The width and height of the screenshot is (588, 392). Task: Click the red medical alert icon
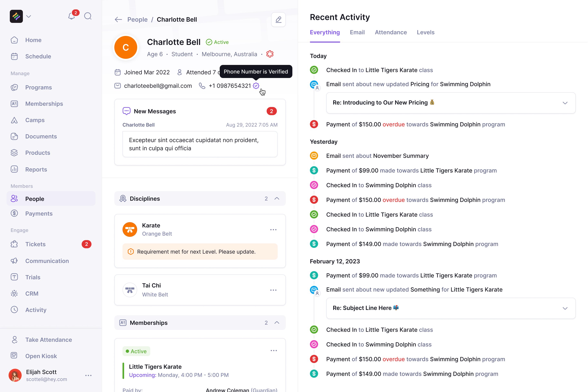tap(270, 54)
